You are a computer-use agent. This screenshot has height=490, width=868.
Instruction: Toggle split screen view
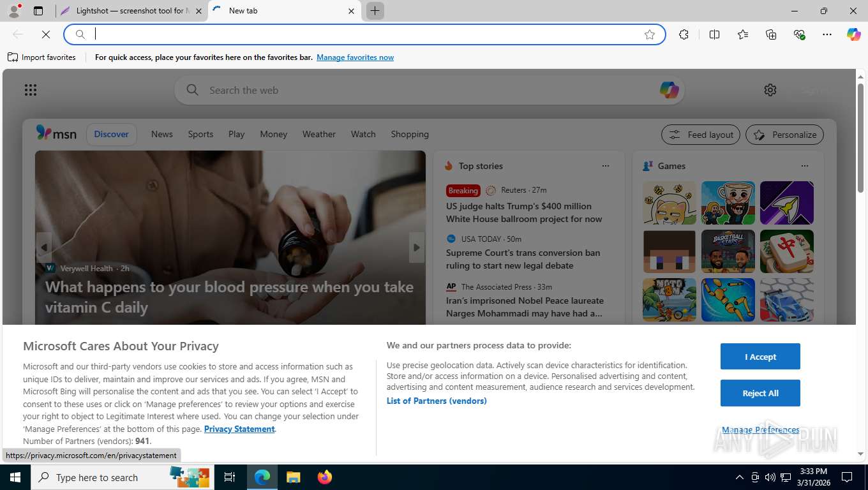point(715,34)
